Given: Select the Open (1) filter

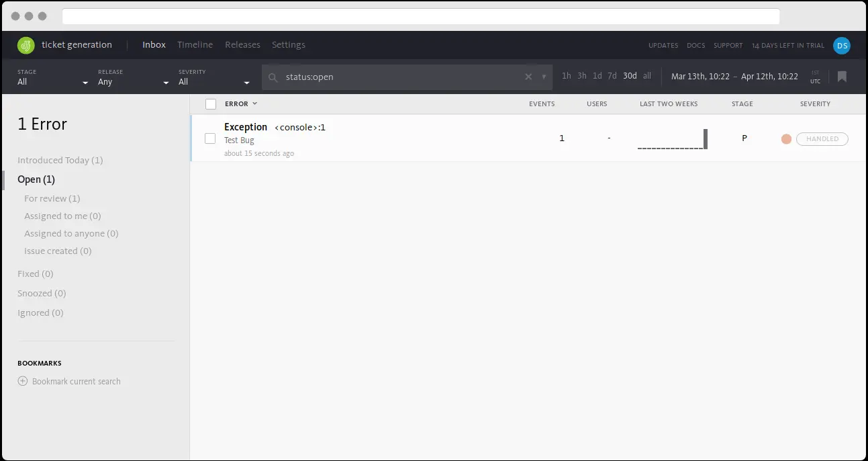Looking at the screenshot, I should coord(36,179).
